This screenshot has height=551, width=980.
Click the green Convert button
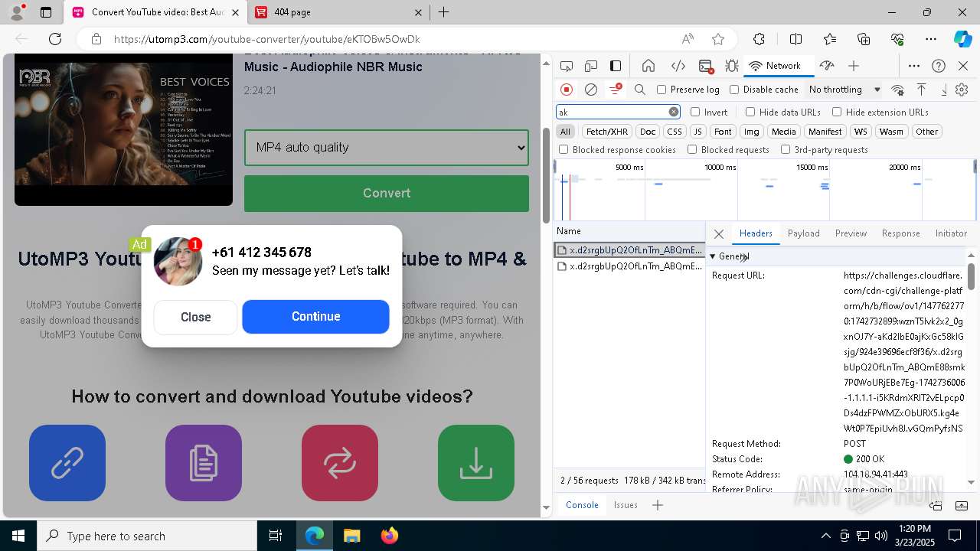pos(387,194)
